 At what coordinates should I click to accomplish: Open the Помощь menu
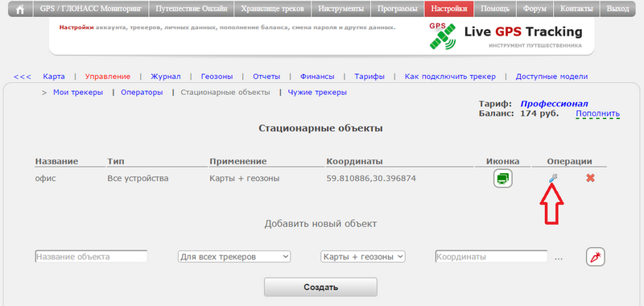coord(495,9)
